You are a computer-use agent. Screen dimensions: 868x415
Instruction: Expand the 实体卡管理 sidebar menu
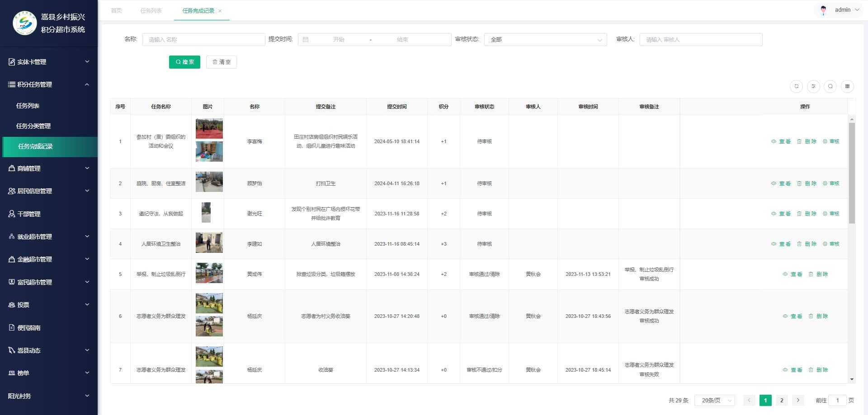click(49, 62)
